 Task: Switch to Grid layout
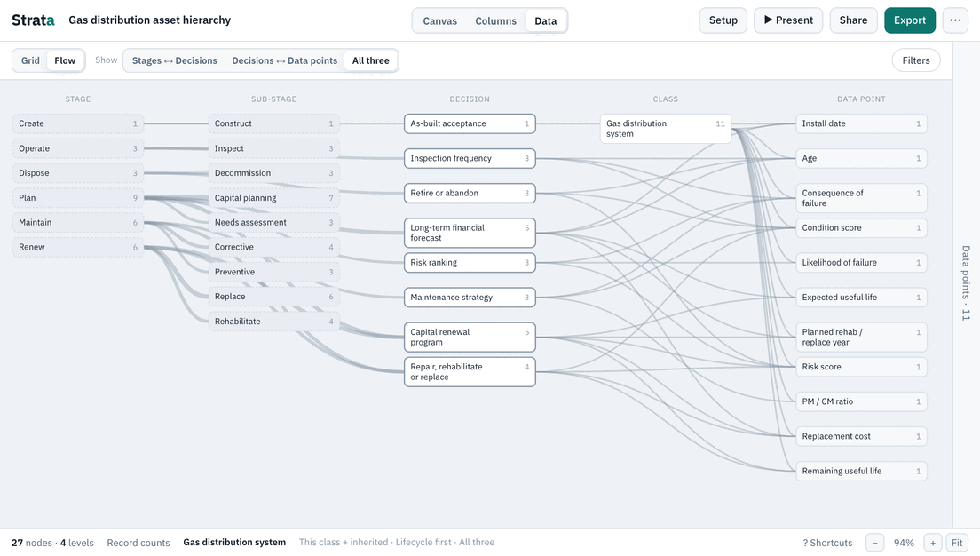tap(30, 60)
